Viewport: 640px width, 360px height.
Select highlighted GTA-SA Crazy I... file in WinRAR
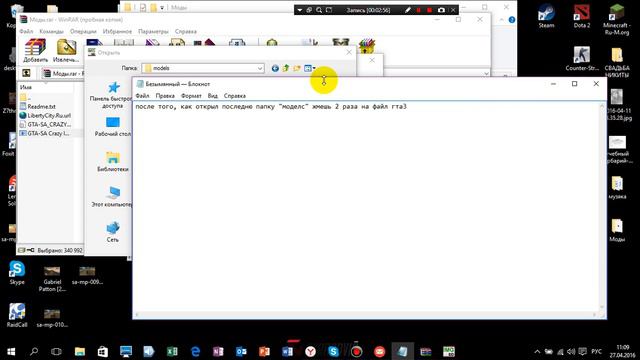click(45, 133)
